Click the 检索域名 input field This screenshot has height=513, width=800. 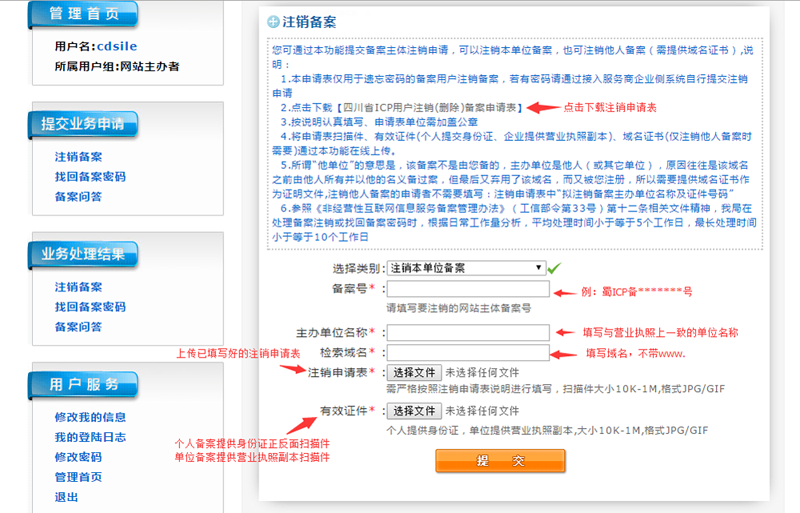[x=468, y=353]
